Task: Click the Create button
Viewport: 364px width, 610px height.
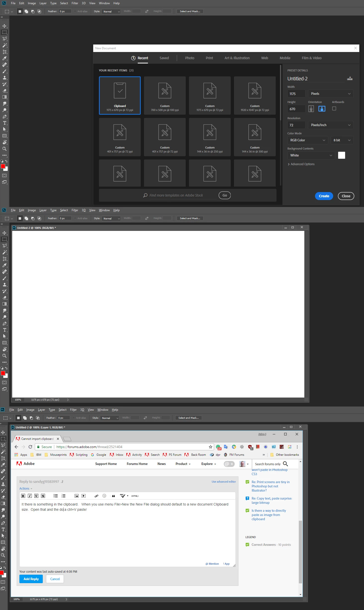Action: coord(324,196)
